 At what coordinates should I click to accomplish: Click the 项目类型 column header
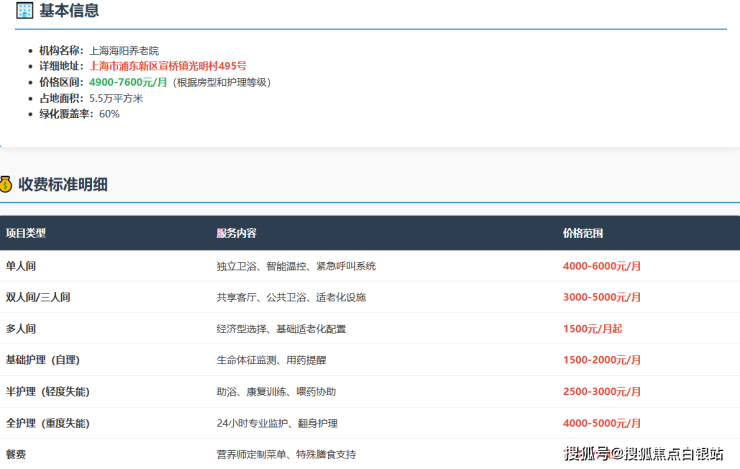26,233
